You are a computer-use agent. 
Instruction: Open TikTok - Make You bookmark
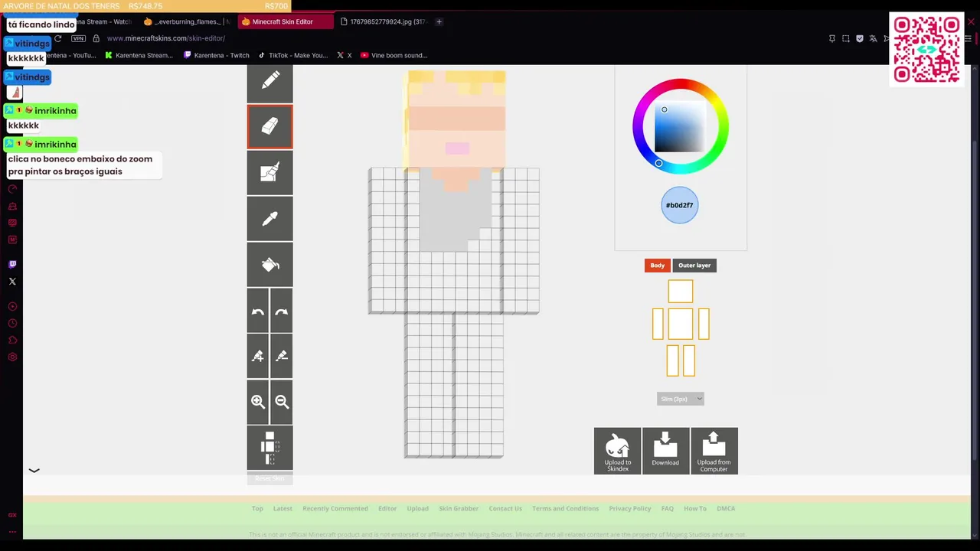293,55
